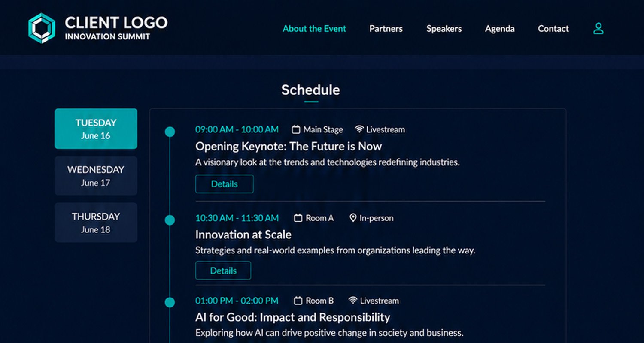Open the user account profile icon
This screenshot has width=644, height=343.
point(598,29)
